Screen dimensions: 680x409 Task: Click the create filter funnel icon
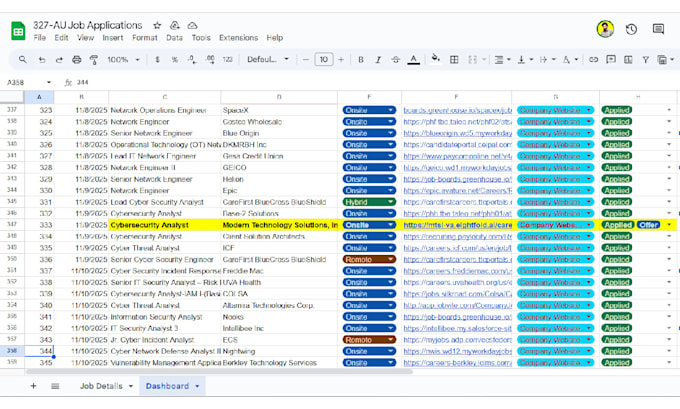click(646, 59)
